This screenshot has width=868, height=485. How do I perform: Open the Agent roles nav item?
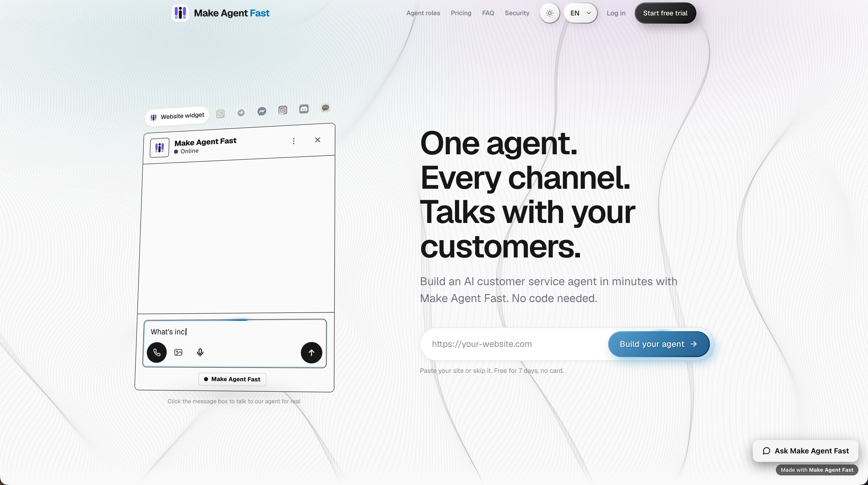[423, 13]
